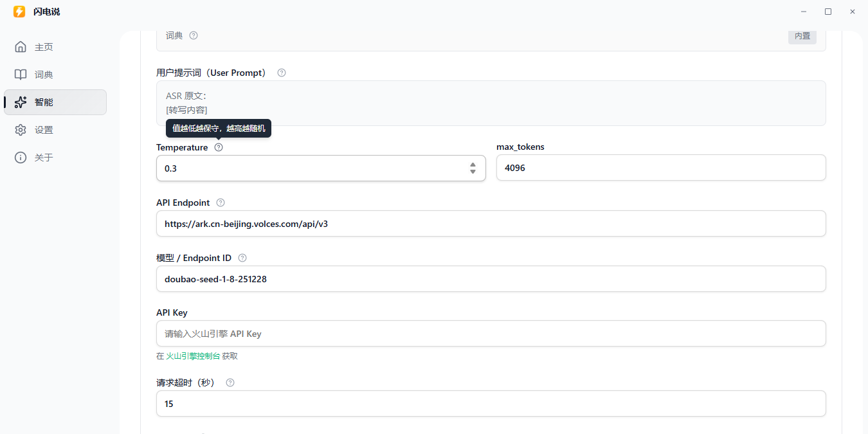Click the help icon beside Temperature
Screen dimensions: 868x434
[x=219, y=147]
